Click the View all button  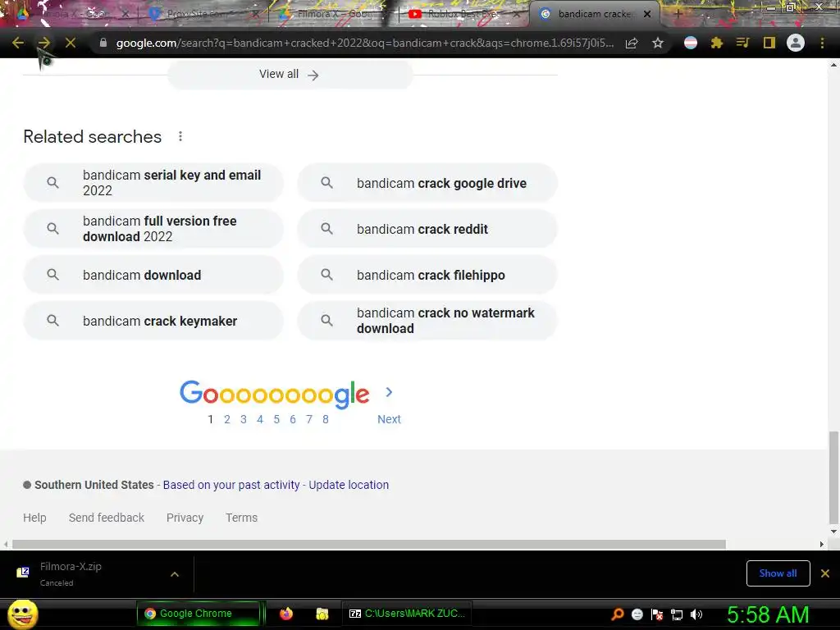(x=290, y=75)
